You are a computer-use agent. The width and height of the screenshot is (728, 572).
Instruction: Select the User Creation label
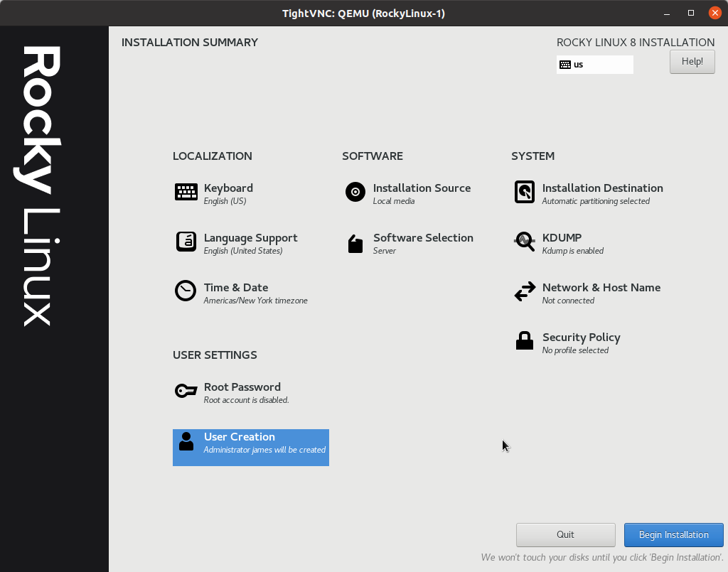point(240,436)
